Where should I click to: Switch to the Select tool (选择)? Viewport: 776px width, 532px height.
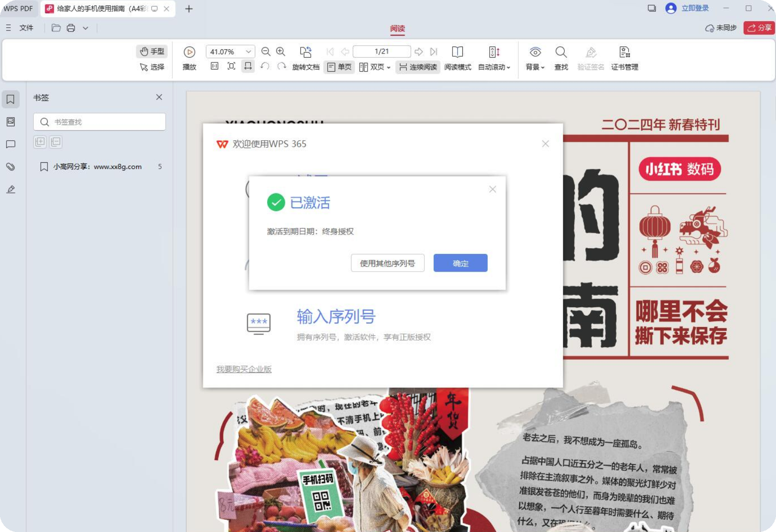pyautogui.click(x=152, y=67)
